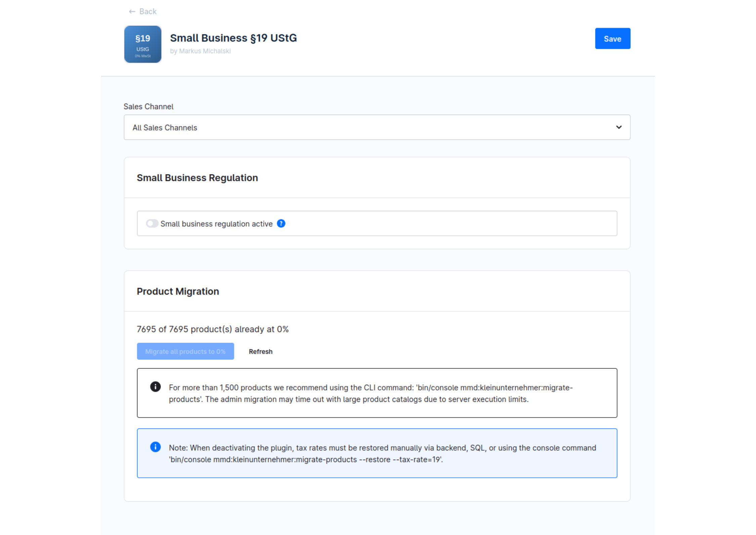Click the Sales Channel dropdown chevron
The image size is (756, 535).
(x=619, y=127)
